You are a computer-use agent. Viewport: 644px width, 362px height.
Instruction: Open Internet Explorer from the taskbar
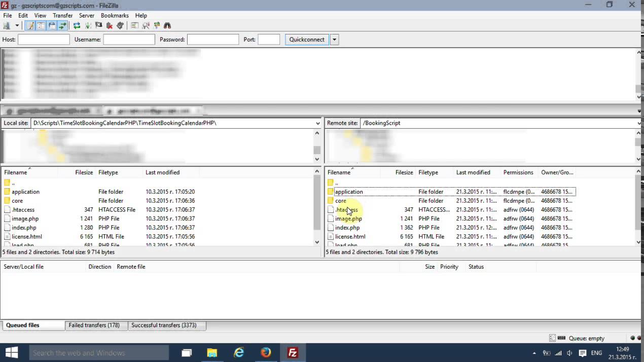pos(239,352)
